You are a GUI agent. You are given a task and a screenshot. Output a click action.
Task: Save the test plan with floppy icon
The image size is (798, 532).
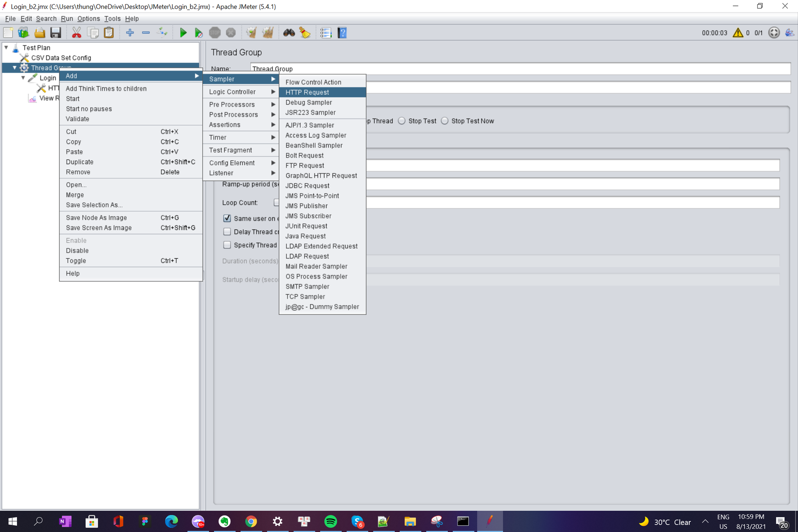point(56,33)
